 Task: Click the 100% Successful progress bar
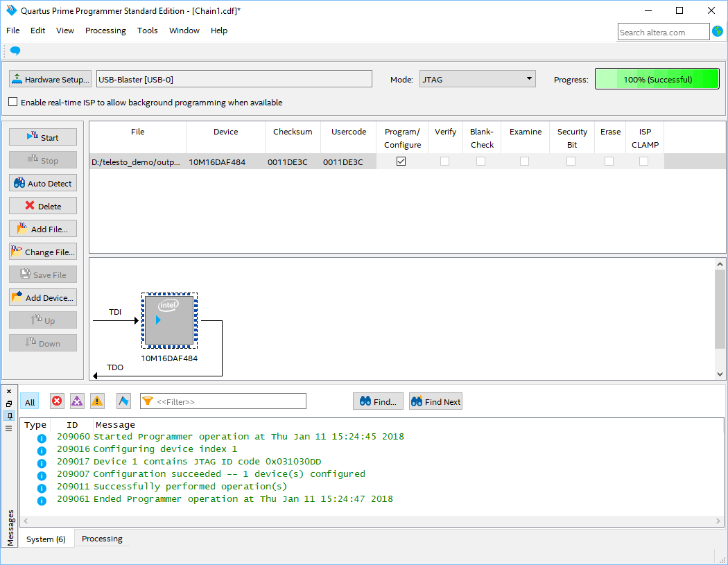[x=657, y=79]
